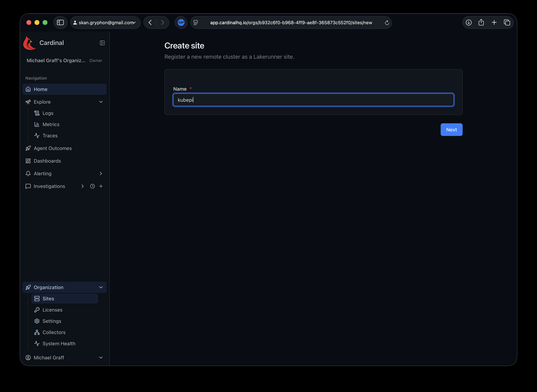Collapse the Organization section chevron

click(x=101, y=287)
